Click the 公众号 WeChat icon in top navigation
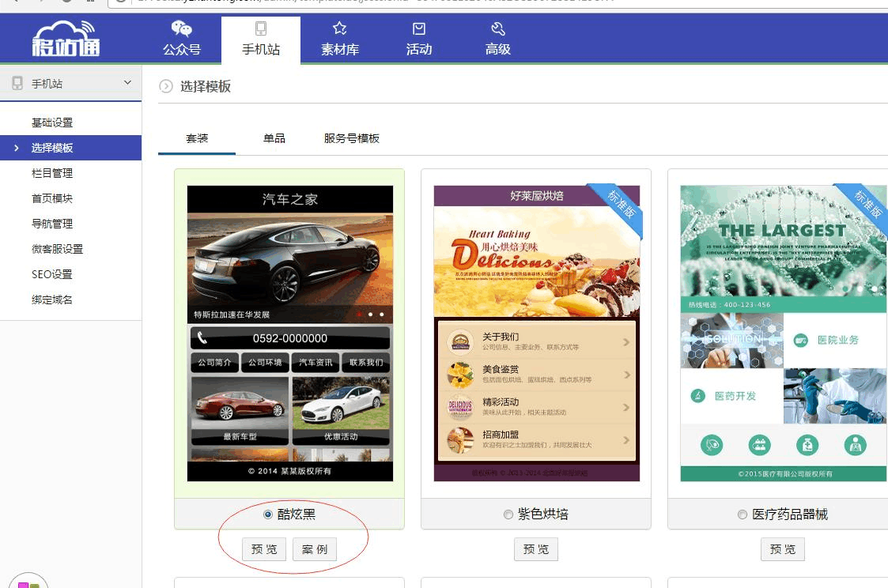This screenshot has width=888, height=588. [182, 30]
